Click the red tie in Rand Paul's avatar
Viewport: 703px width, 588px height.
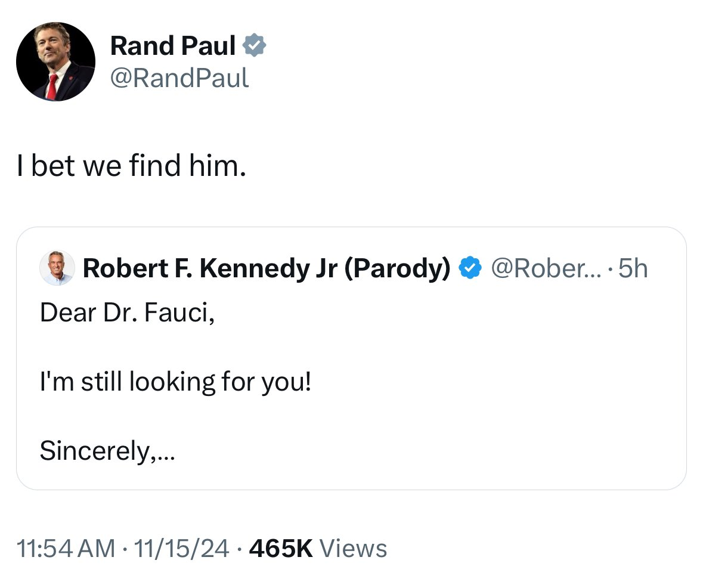click(x=52, y=87)
